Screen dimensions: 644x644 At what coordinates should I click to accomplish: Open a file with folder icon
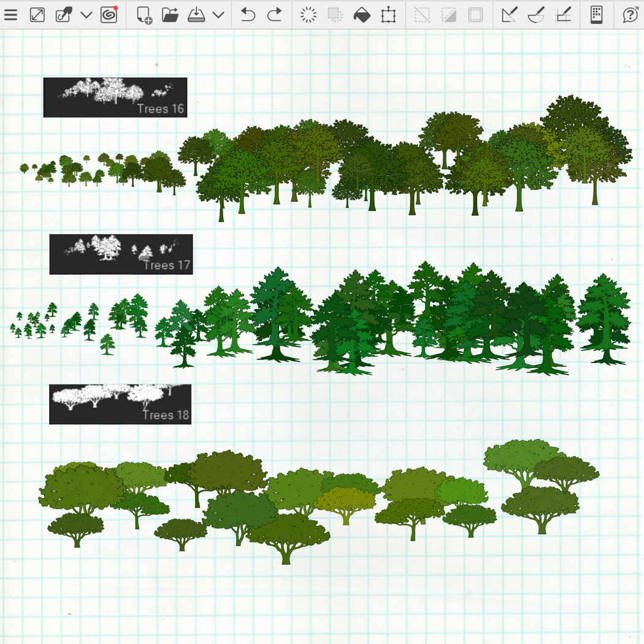tap(170, 15)
